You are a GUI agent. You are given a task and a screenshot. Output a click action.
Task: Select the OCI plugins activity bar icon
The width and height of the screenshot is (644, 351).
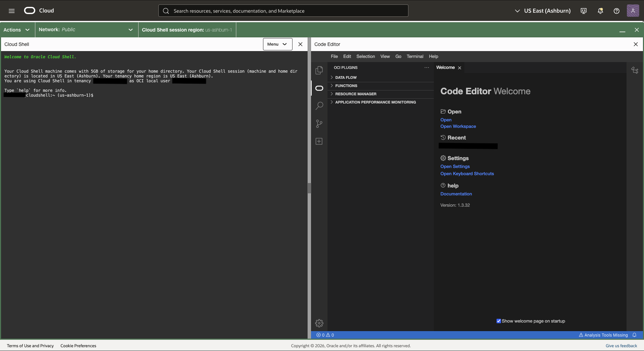click(x=319, y=88)
